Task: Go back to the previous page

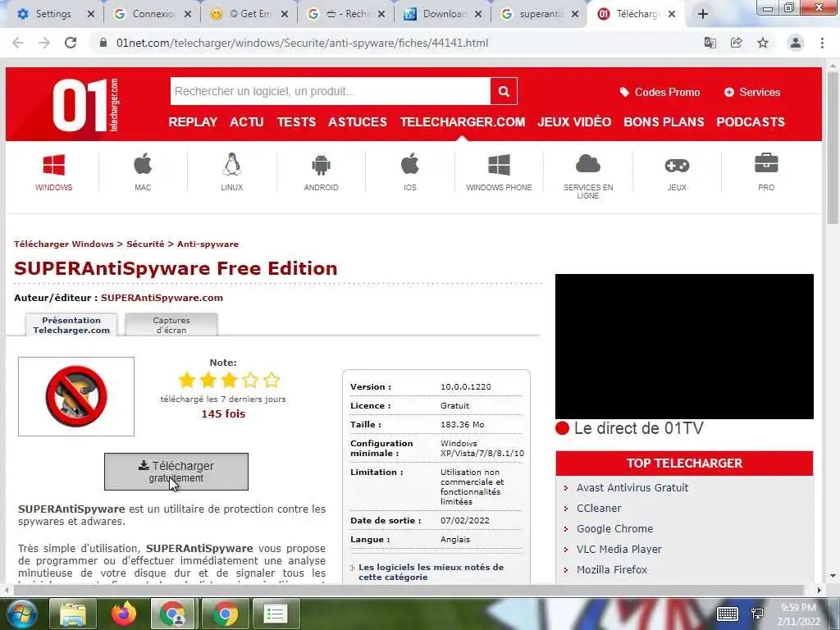Action: pos(18,43)
